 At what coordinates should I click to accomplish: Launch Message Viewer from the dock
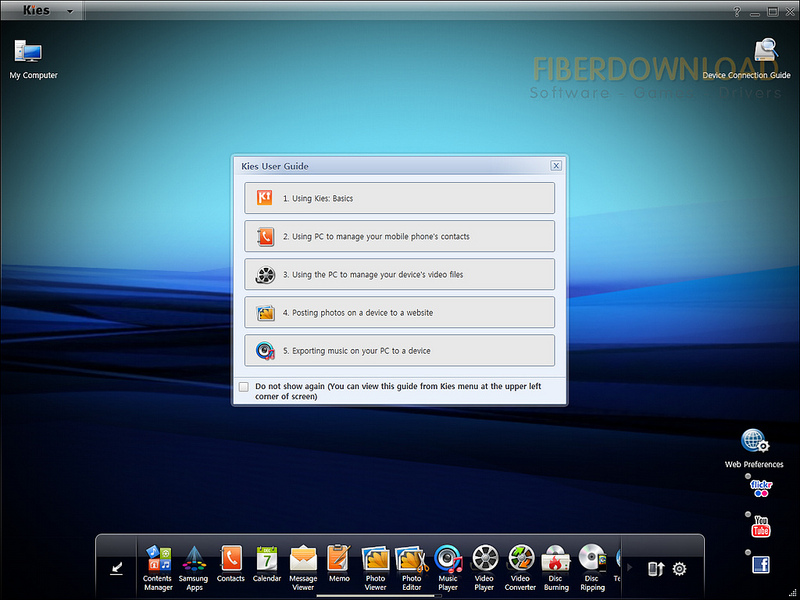tap(303, 567)
